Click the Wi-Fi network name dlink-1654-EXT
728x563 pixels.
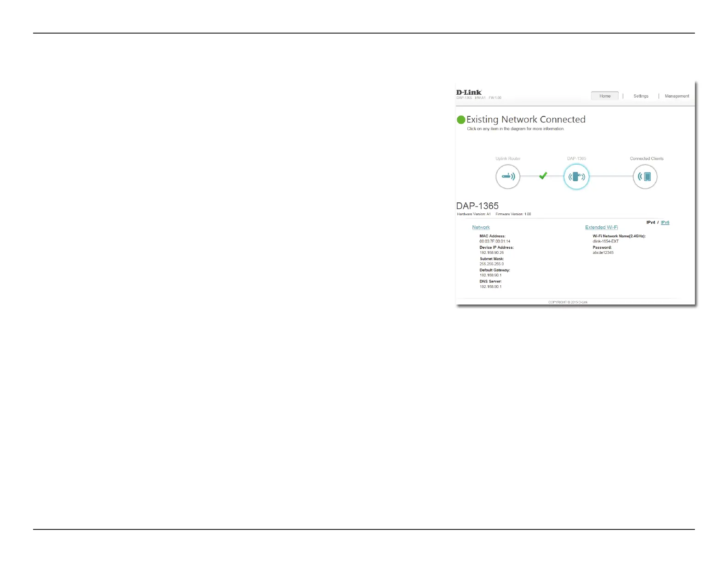[605, 241]
